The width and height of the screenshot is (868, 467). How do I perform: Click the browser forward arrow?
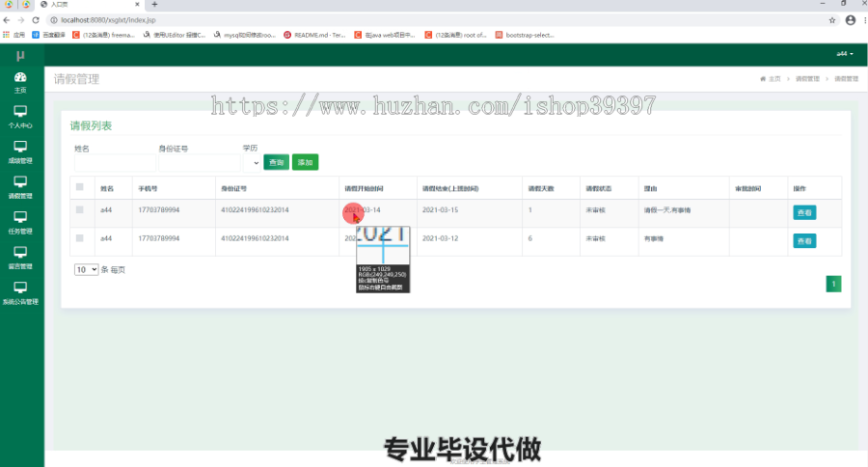(21, 20)
